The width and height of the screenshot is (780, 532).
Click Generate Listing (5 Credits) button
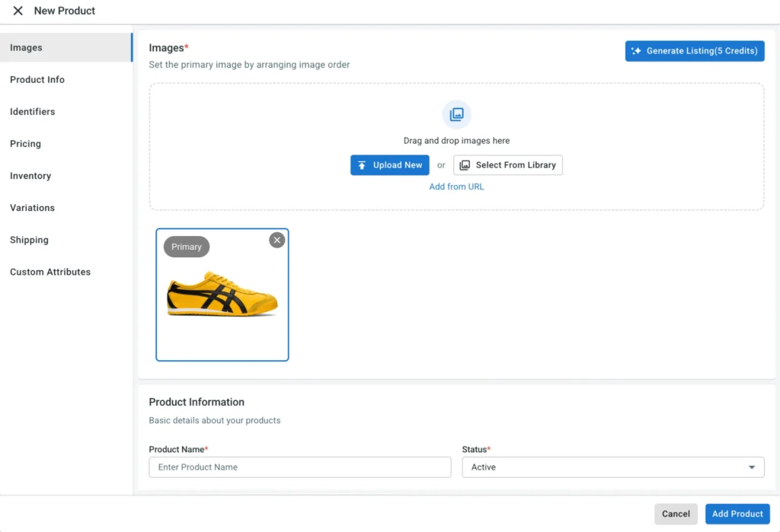tap(695, 51)
